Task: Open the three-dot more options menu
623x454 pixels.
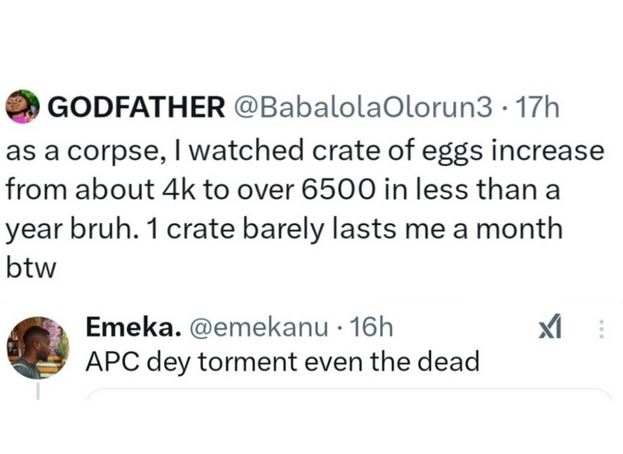Action: (x=600, y=328)
